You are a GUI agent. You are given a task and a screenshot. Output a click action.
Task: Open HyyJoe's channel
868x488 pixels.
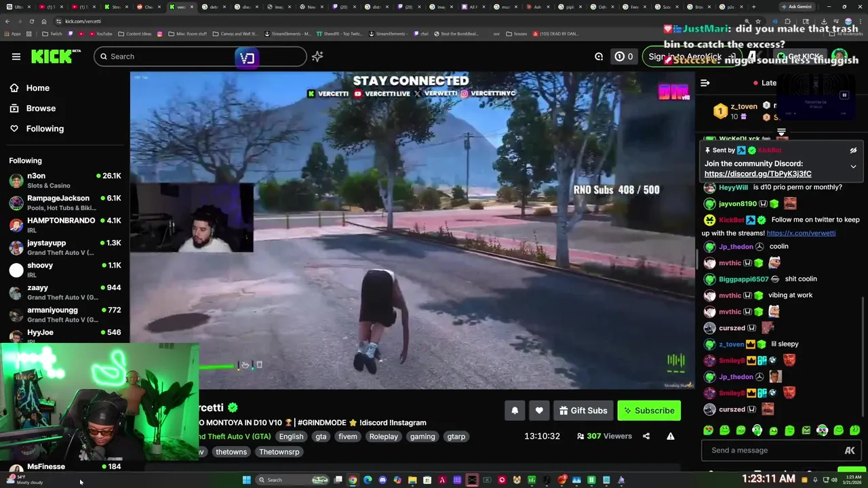click(65, 335)
